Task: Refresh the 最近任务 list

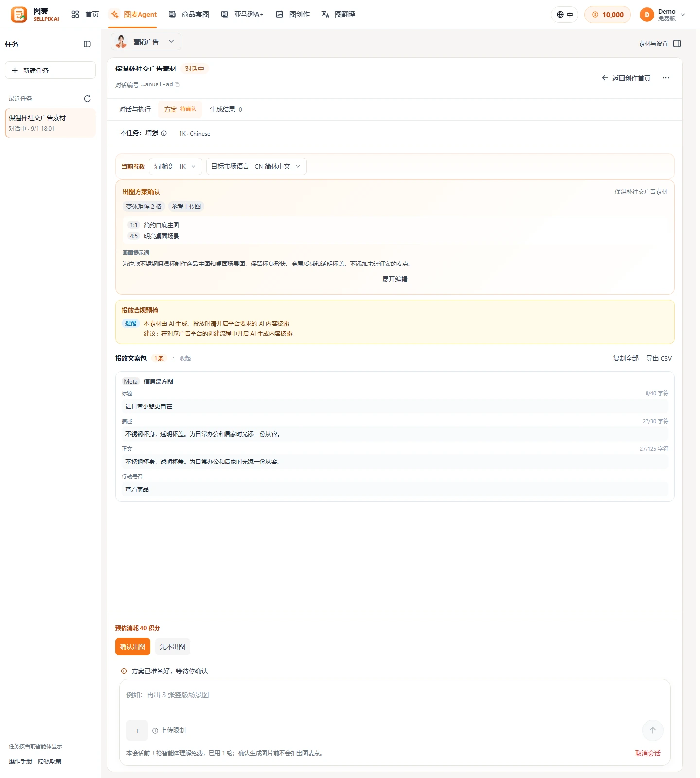Action: pyautogui.click(x=87, y=99)
